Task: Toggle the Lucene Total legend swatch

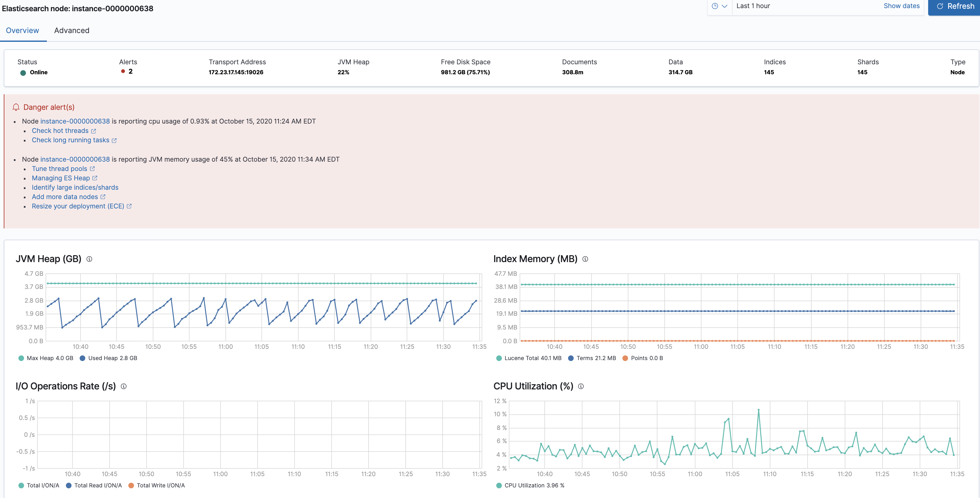Action: click(499, 358)
